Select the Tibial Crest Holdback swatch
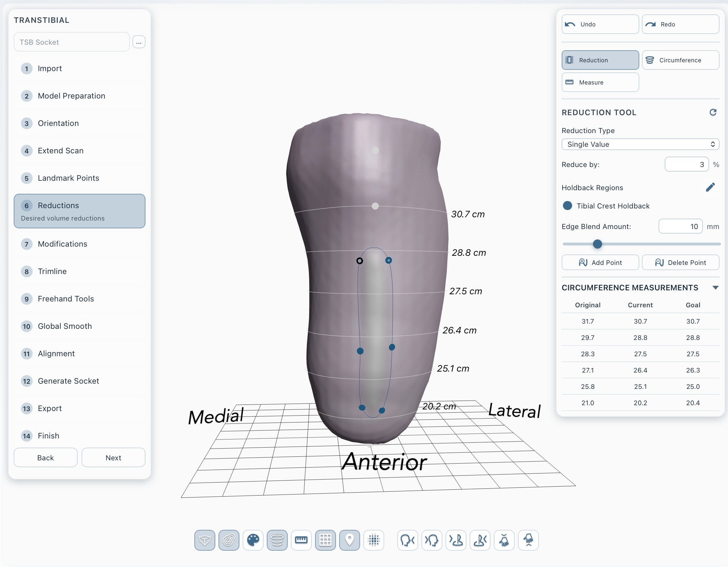The height and width of the screenshot is (567, 728). coord(567,206)
